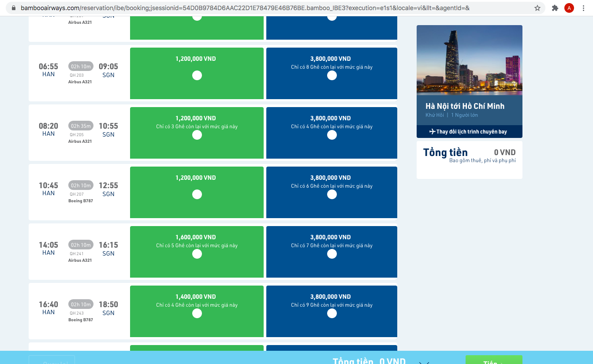The image size is (593, 364).
Task: Click the 10:45 departure time
Action: click(48, 186)
